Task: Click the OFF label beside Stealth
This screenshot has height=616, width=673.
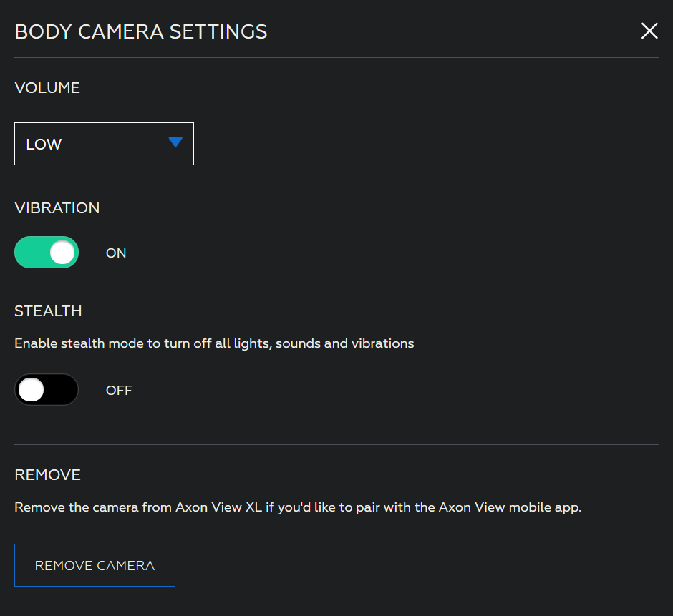Action: [x=119, y=390]
